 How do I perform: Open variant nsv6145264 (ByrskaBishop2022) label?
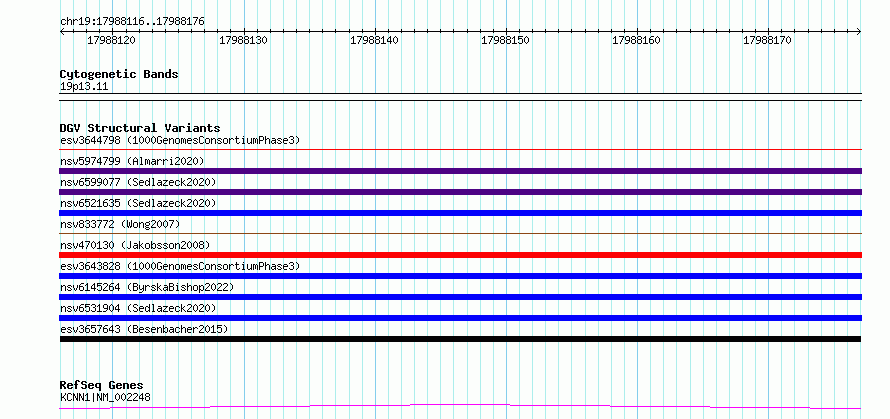147,287
